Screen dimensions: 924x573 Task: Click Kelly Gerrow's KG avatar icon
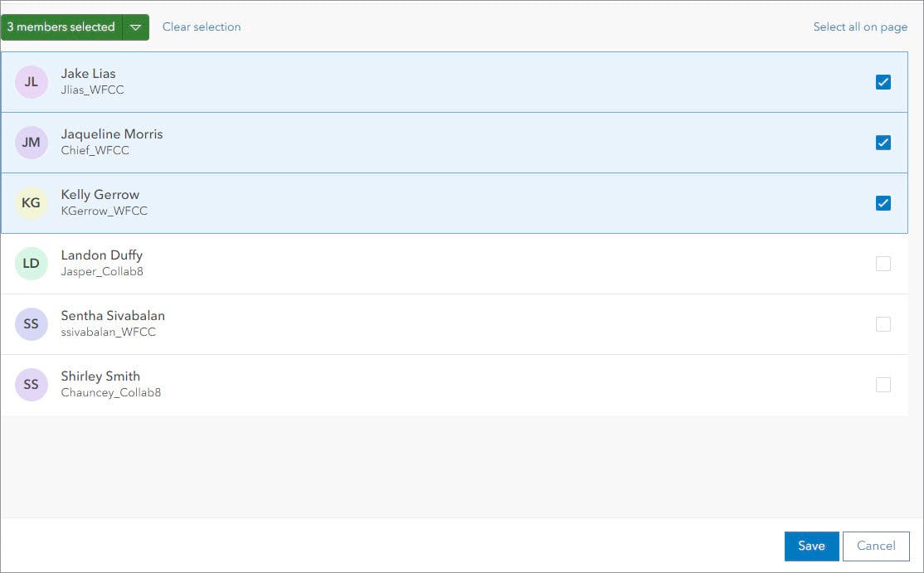tap(32, 203)
